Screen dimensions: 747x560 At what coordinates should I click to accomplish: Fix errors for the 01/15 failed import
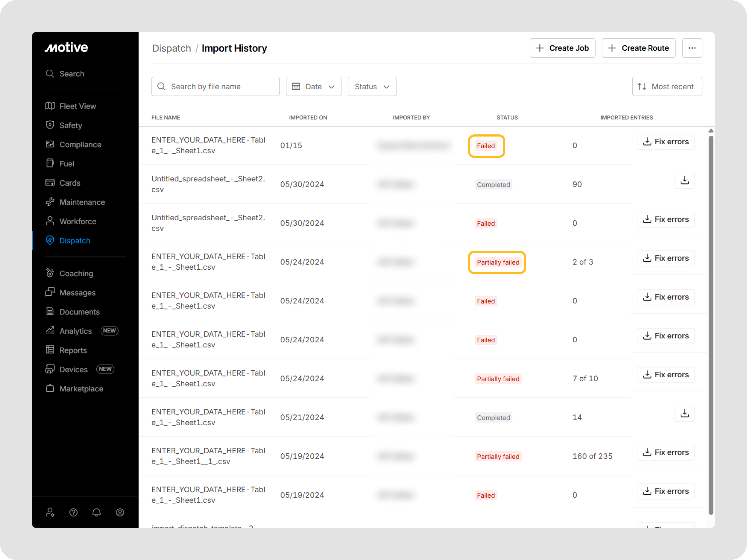[x=665, y=142]
